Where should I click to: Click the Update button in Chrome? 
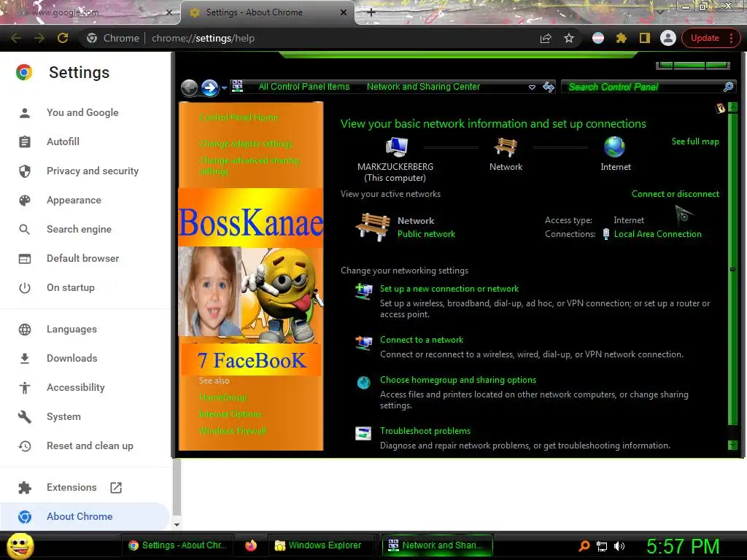click(x=705, y=38)
